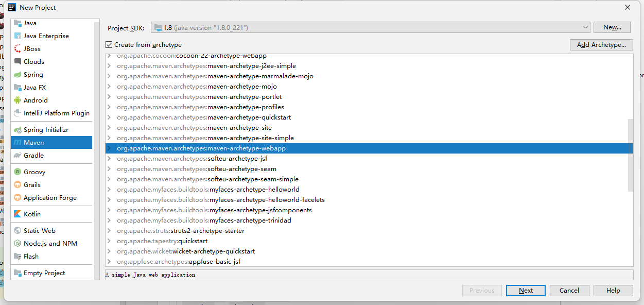Click the Static Web globe icon

point(18,231)
